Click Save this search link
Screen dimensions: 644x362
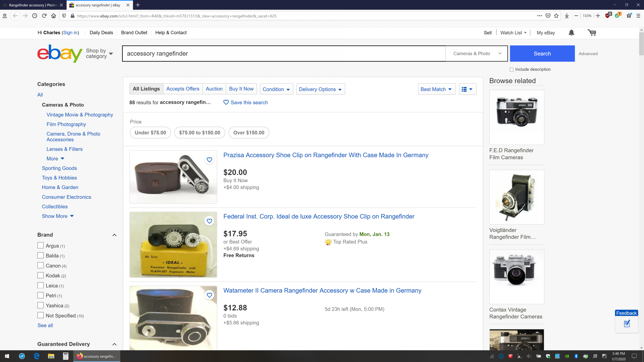(x=246, y=102)
